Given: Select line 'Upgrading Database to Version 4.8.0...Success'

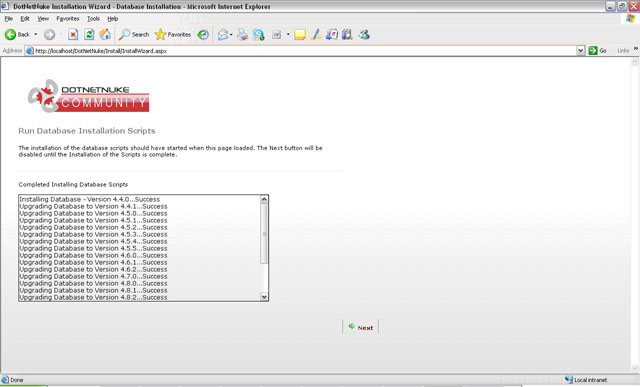Looking at the screenshot, I should pos(93,283).
